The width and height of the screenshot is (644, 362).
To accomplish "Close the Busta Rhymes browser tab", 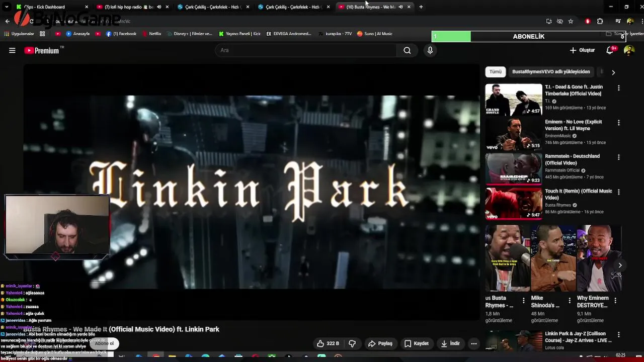I will 409,7.
